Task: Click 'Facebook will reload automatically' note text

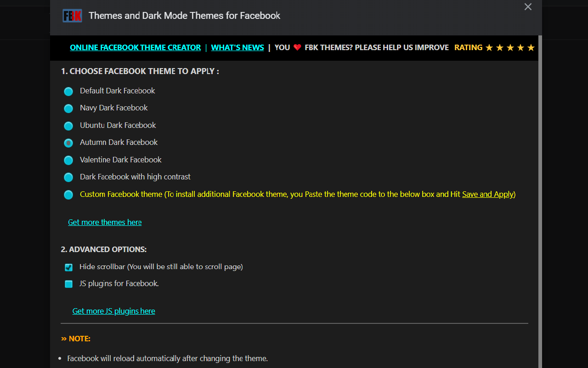Action: tap(167, 358)
